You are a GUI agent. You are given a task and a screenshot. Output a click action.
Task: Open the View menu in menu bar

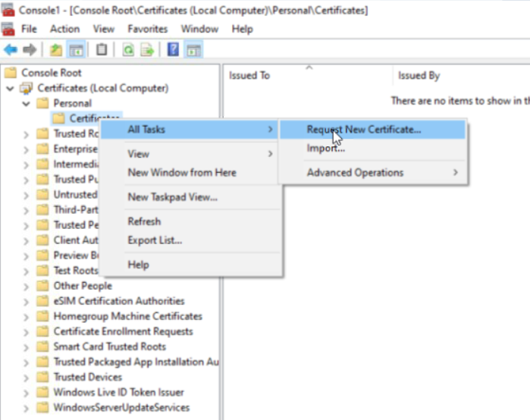(x=104, y=29)
